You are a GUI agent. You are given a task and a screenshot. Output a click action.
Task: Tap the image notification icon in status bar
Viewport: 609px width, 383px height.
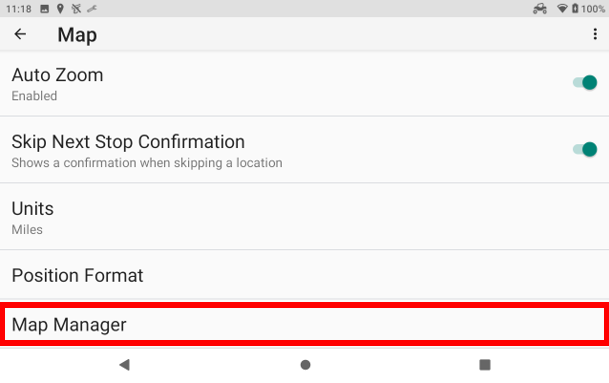pyautogui.click(x=45, y=9)
